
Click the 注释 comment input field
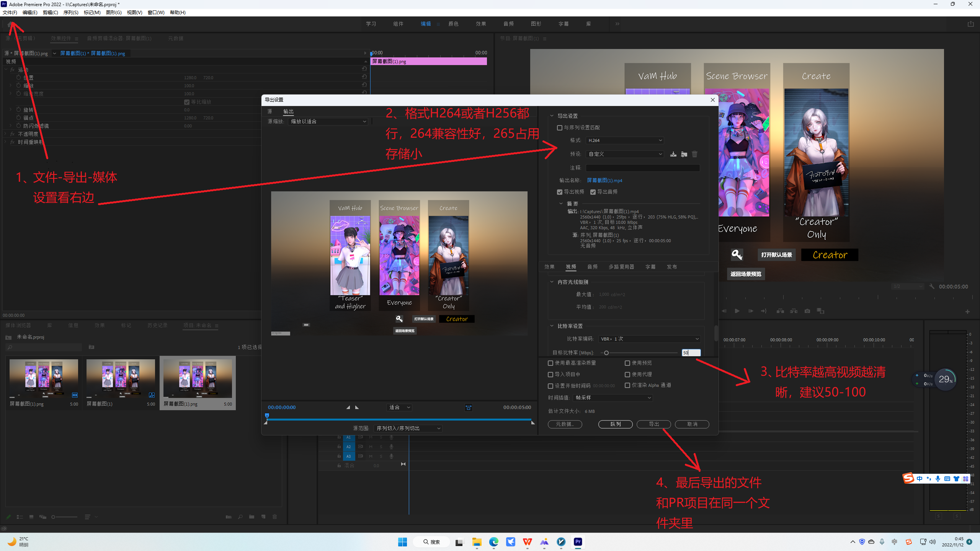642,168
